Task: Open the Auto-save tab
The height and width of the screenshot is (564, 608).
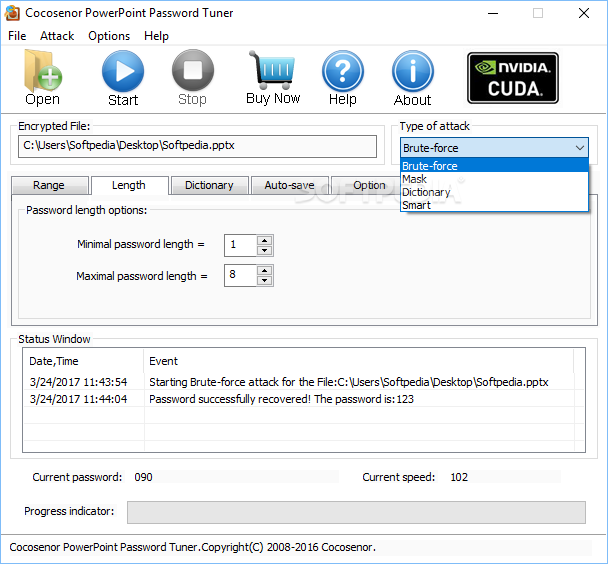Action: coord(290,185)
